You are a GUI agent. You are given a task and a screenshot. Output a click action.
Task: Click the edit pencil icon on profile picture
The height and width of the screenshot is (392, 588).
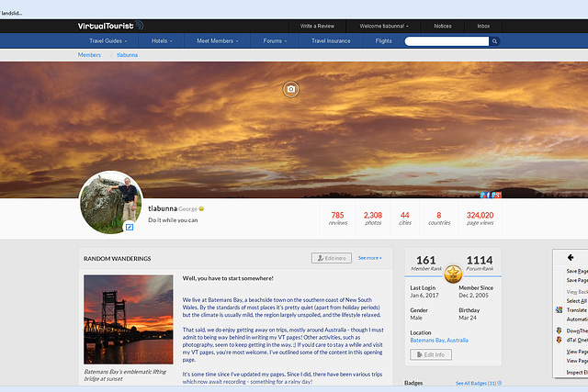(130, 227)
